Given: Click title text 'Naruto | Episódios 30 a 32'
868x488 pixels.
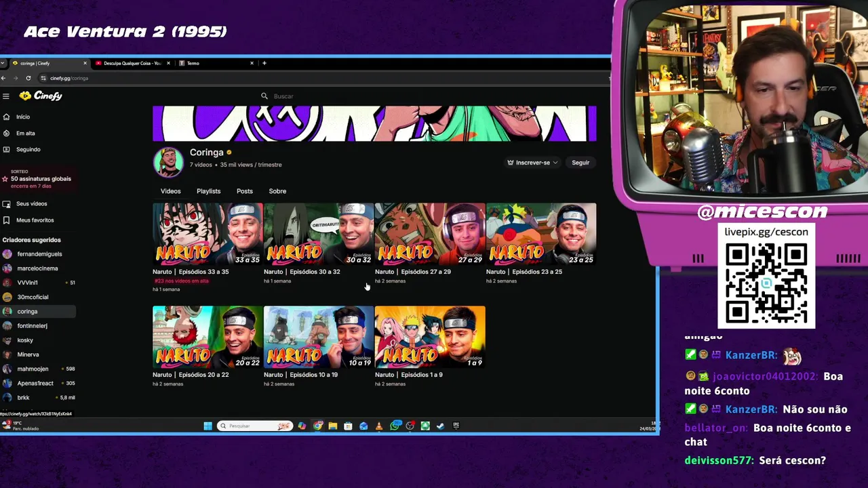Looking at the screenshot, I should click(x=302, y=272).
